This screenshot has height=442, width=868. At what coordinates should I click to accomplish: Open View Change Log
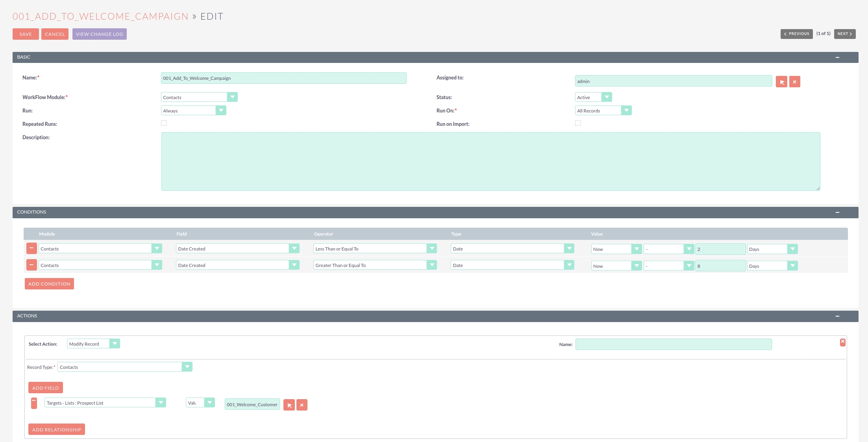(100, 34)
